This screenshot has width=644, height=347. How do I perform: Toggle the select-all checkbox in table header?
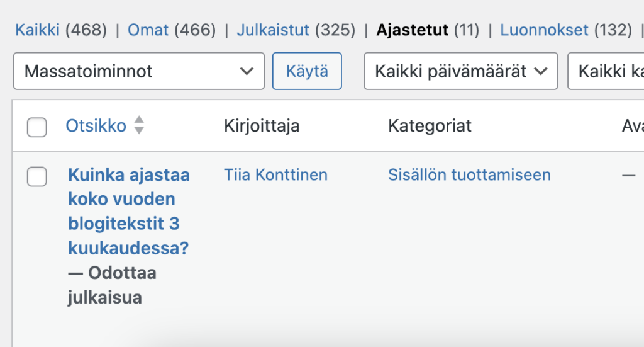37,127
